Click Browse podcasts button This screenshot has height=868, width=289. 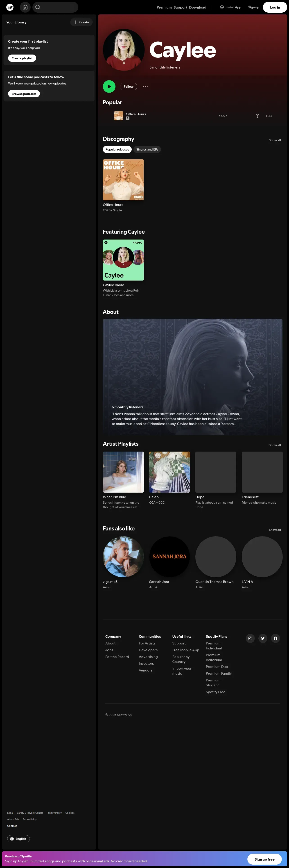click(24, 94)
